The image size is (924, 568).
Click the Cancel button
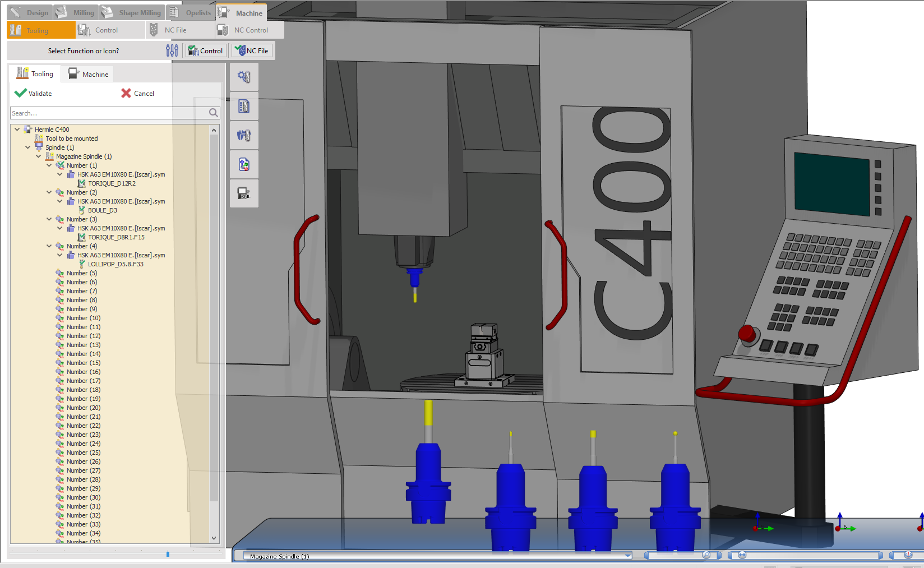point(138,94)
